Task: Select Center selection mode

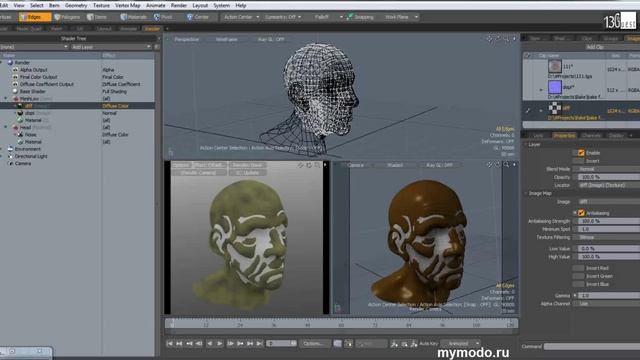Action: pos(198,17)
